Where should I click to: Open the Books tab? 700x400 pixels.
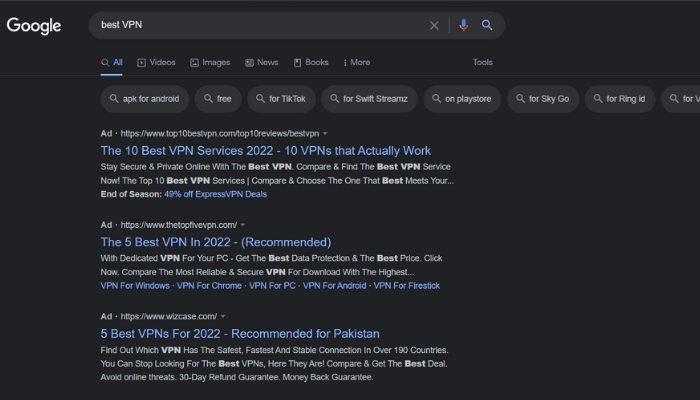(311, 62)
